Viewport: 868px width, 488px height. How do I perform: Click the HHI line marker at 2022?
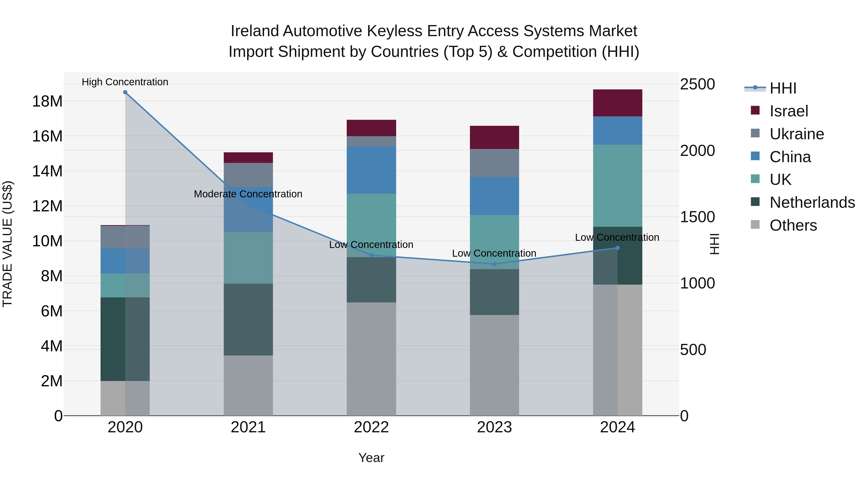pyautogui.click(x=371, y=255)
